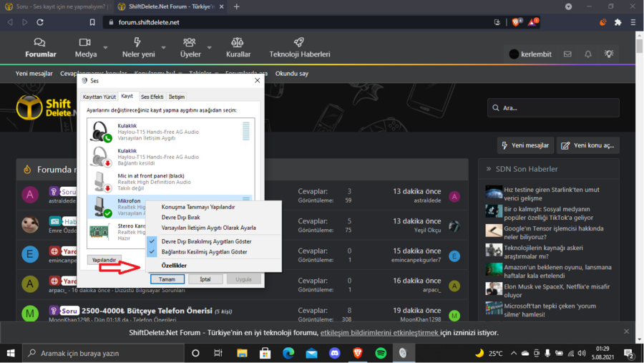
Task: Click the Discord taskbar icon
Action: click(x=334, y=353)
